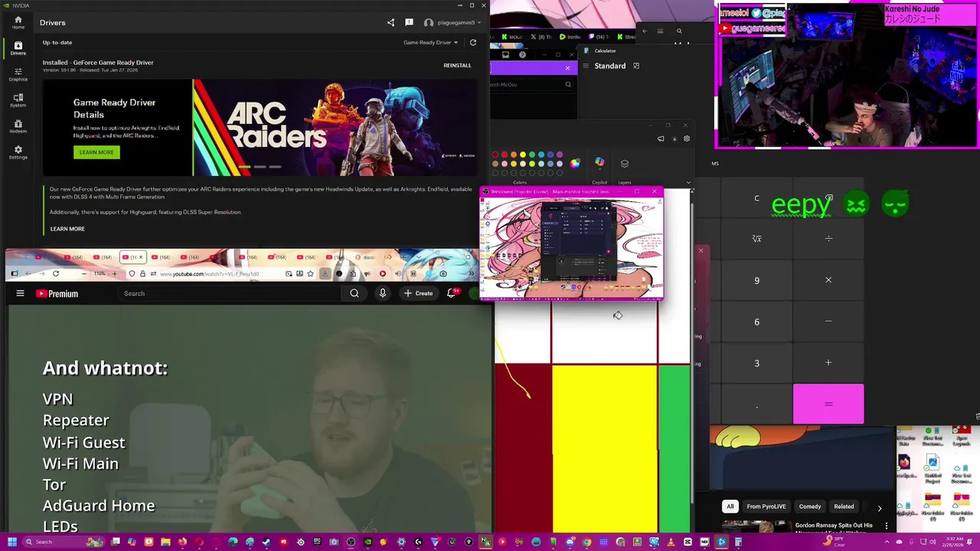
Task: Toggle Calculator keep on top
Action: coord(636,66)
